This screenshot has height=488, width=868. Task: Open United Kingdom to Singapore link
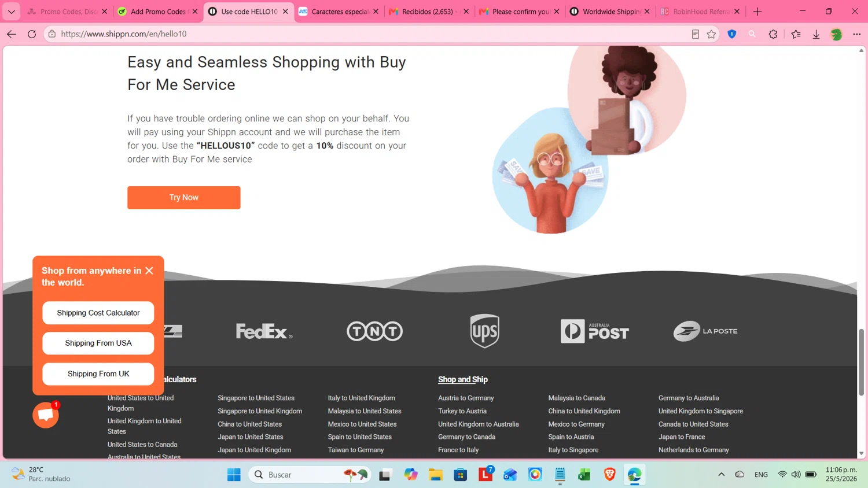[x=701, y=411]
